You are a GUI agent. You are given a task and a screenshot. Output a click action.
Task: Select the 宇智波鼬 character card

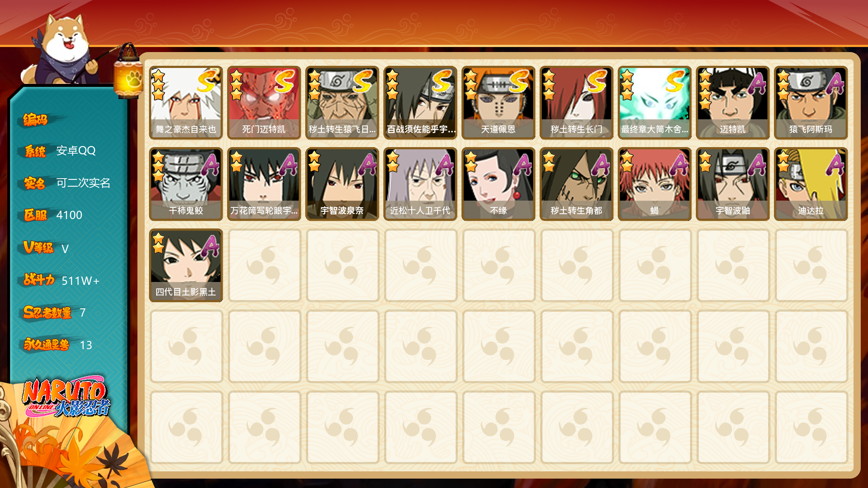point(733,184)
